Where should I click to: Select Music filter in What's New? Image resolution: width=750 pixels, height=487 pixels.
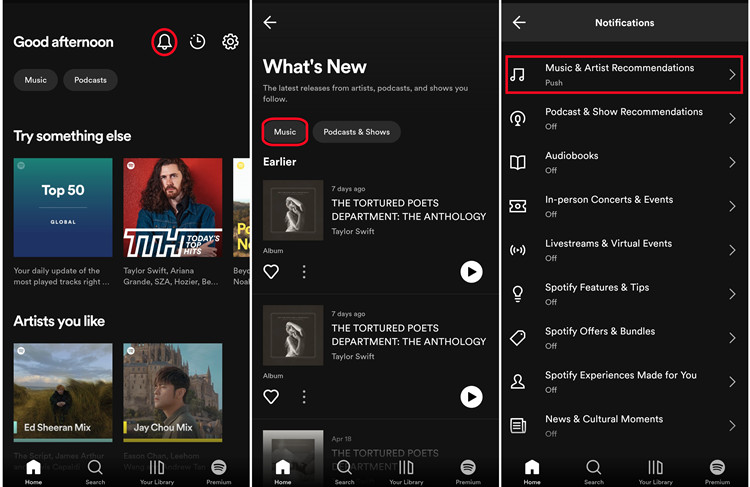[x=285, y=132]
